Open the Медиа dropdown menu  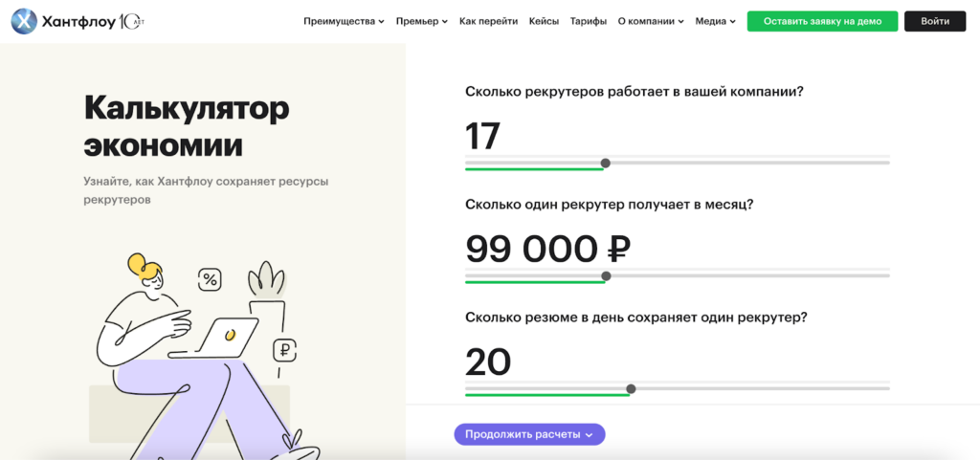(716, 21)
